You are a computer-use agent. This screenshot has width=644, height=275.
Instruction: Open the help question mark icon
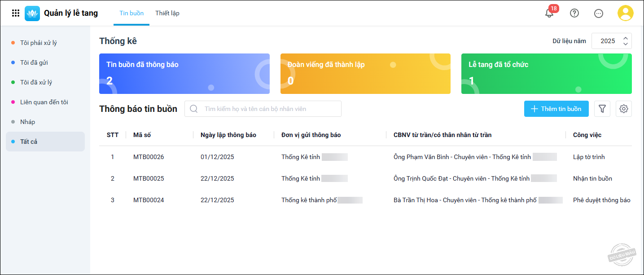[x=574, y=13]
